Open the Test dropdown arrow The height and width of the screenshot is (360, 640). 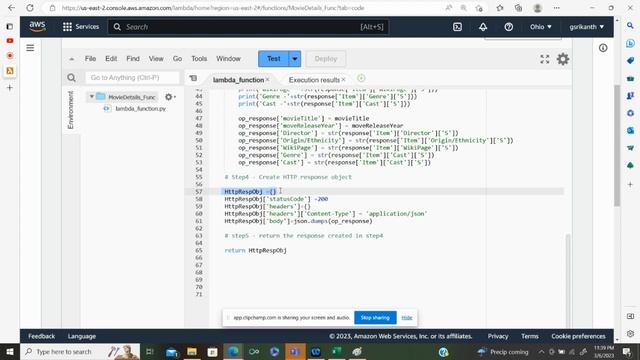click(x=295, y=59)
